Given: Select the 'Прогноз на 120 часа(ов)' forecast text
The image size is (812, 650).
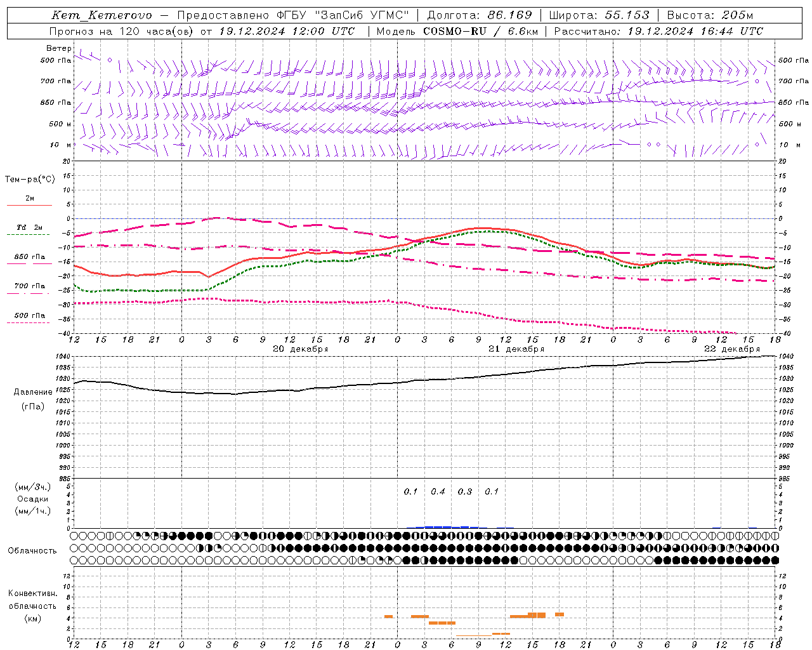Looking at the screenshot, I should tap(122, 31).
